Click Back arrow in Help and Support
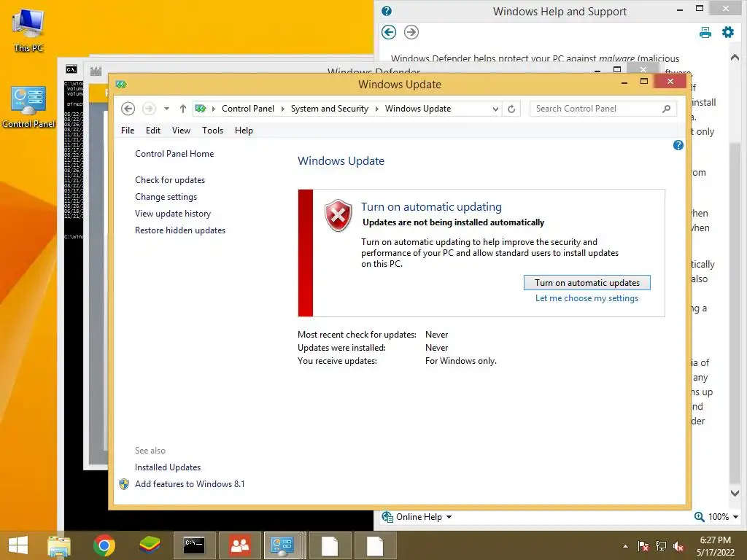The image size is (747, 560). click(x=389, y=32)
